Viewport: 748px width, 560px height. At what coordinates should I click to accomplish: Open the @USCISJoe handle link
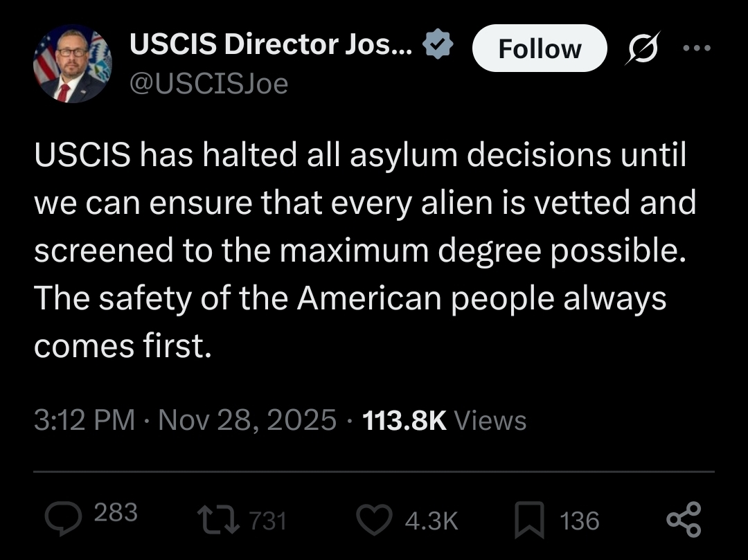[x=208, y=84]
